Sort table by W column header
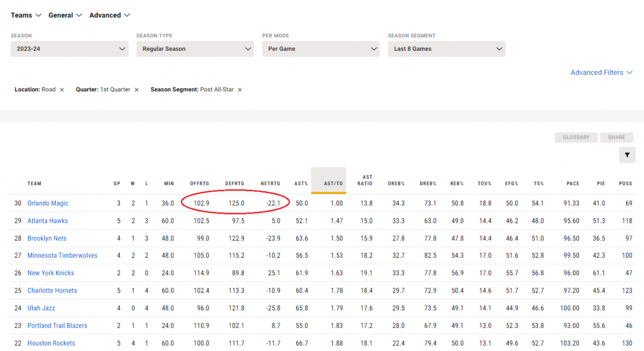The image size is (644, 351). pyautogui.click(x=132, y=184)
